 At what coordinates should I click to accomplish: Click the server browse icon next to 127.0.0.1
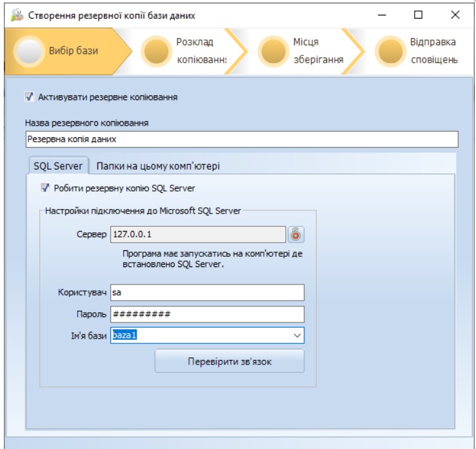(x=295, y=234)
